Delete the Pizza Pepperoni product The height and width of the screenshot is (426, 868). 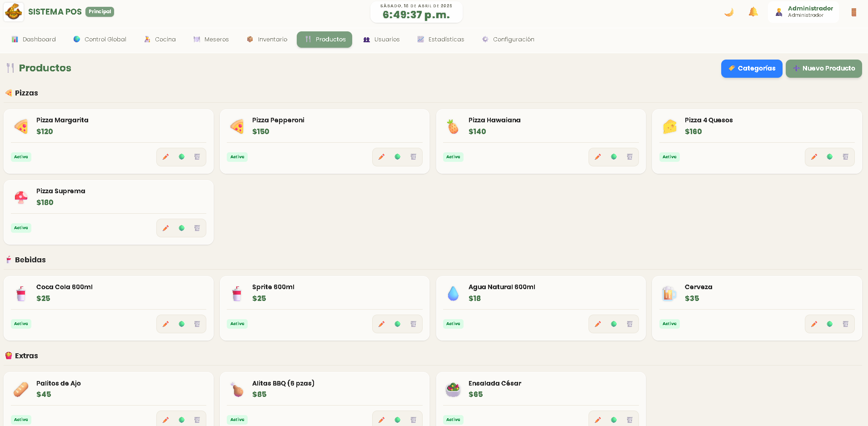(x=413, y=157)
